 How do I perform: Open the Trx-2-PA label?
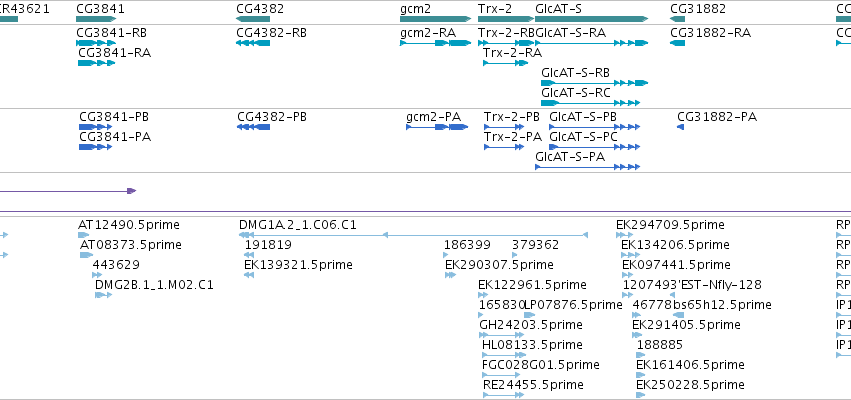(513, 137)
